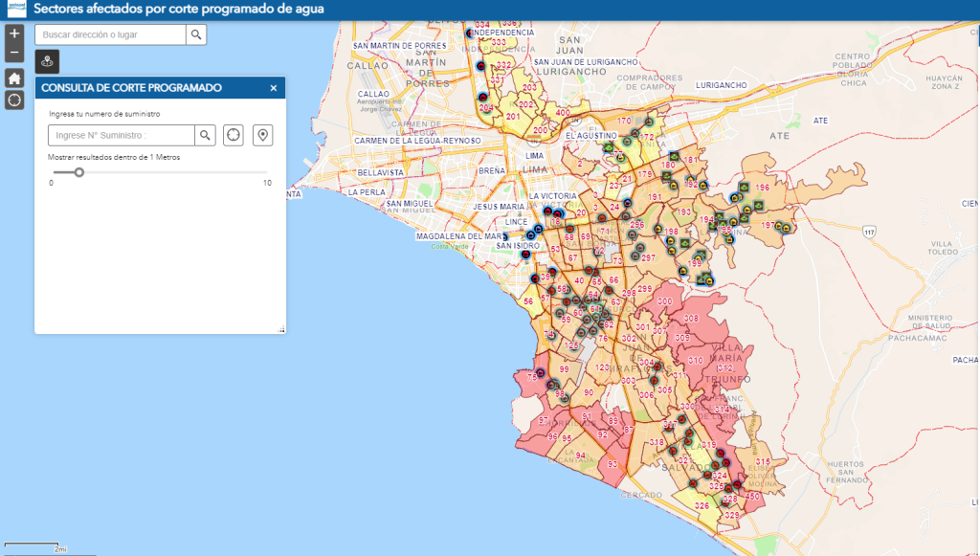Zoom out using the minus button
This screenshot has width=980, height=556.
point(14,51)
